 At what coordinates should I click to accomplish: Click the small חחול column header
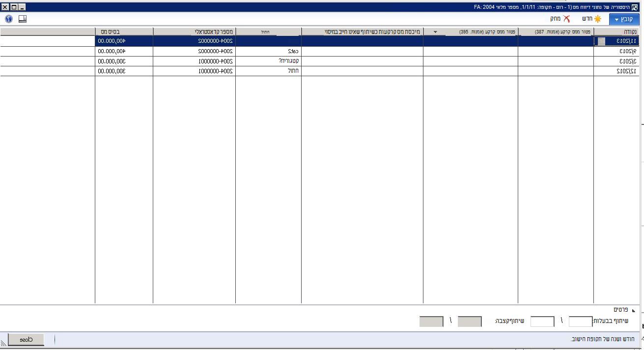pyautogui.click(x=268, y=32)
